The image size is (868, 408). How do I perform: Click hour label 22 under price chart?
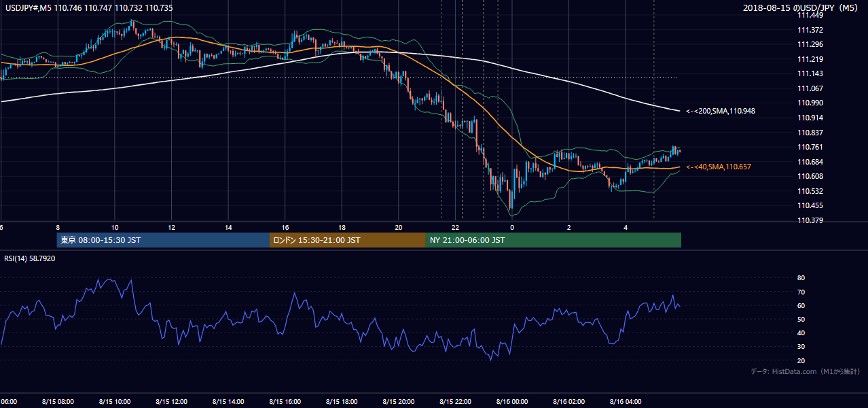click(x=456, y=227)
